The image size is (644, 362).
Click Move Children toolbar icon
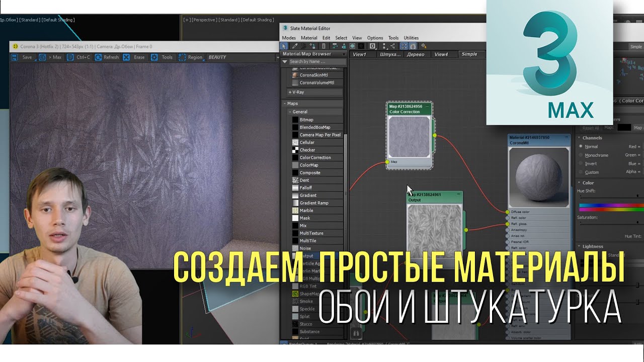(x=335, y=46)
